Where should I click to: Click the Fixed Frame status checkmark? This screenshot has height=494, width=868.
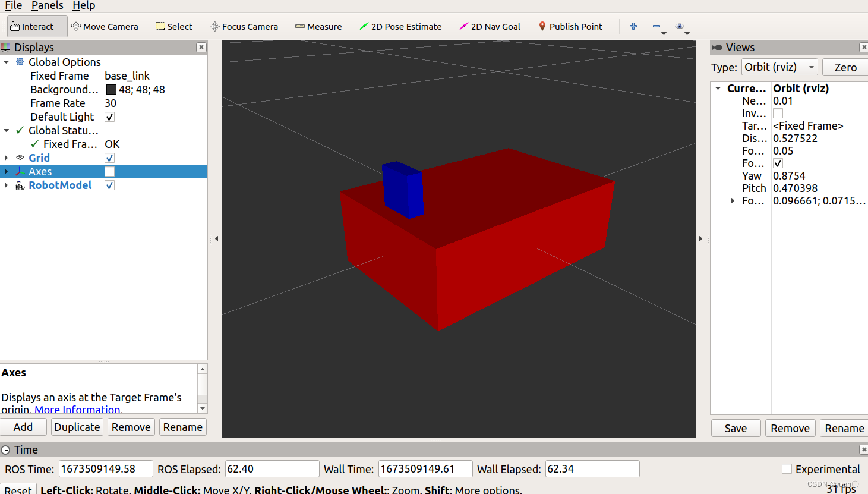34,144
